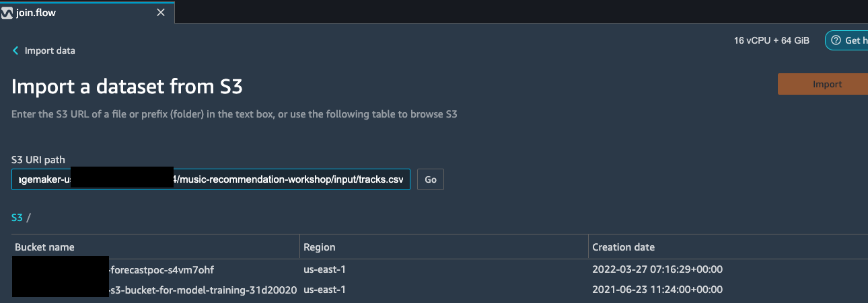Click the flow file icon on join.flow tab
Screen dimensions: 868x303
7,13
